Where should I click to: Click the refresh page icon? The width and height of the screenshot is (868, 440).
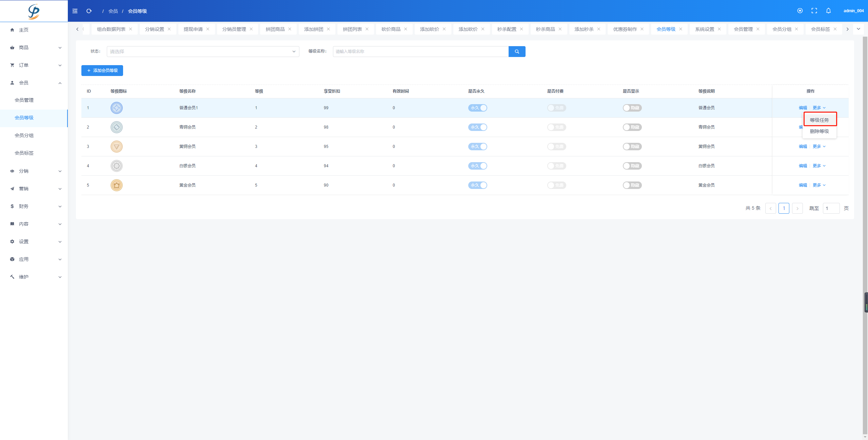89,11
